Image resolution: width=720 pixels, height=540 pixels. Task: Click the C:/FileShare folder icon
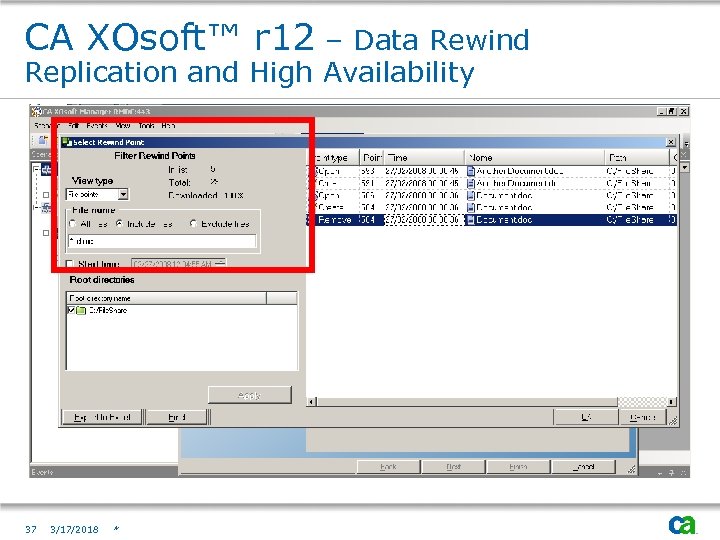click(x=81, y=310)
